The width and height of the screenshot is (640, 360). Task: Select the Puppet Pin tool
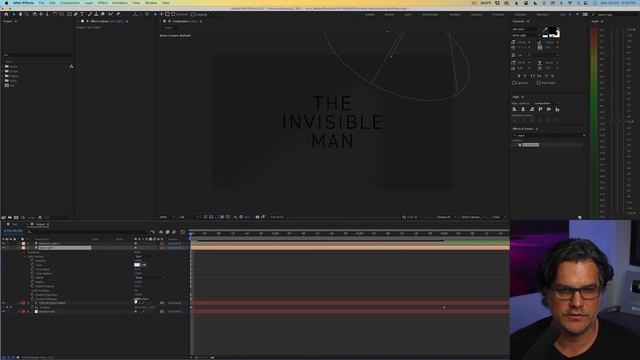pos(118,14)
